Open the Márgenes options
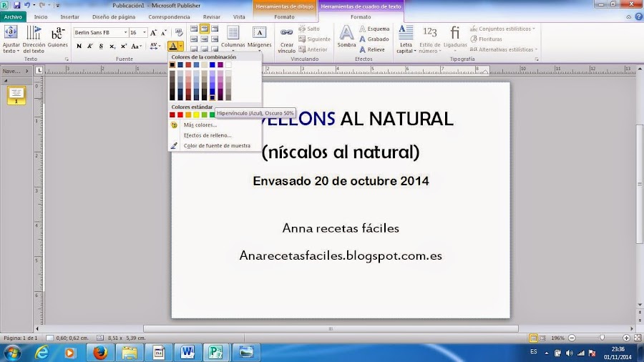Viewport: 644px width, 362px height. 259,39
